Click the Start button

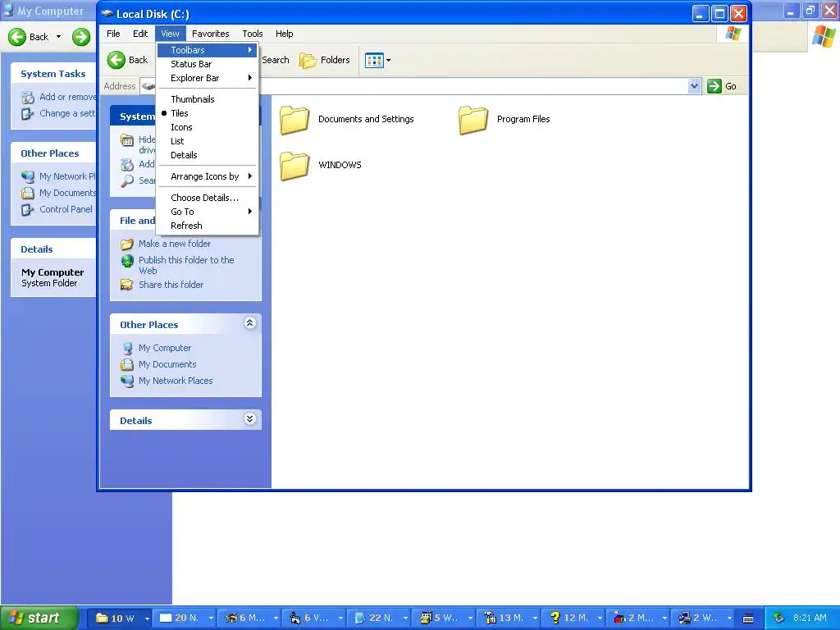coord(40,619)
